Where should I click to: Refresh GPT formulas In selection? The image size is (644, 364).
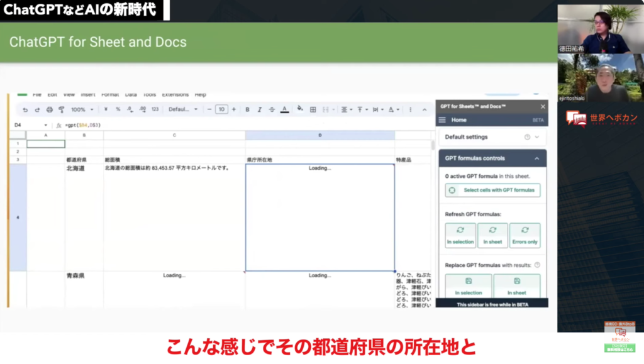pyautogui.click(x=460, y=236)
